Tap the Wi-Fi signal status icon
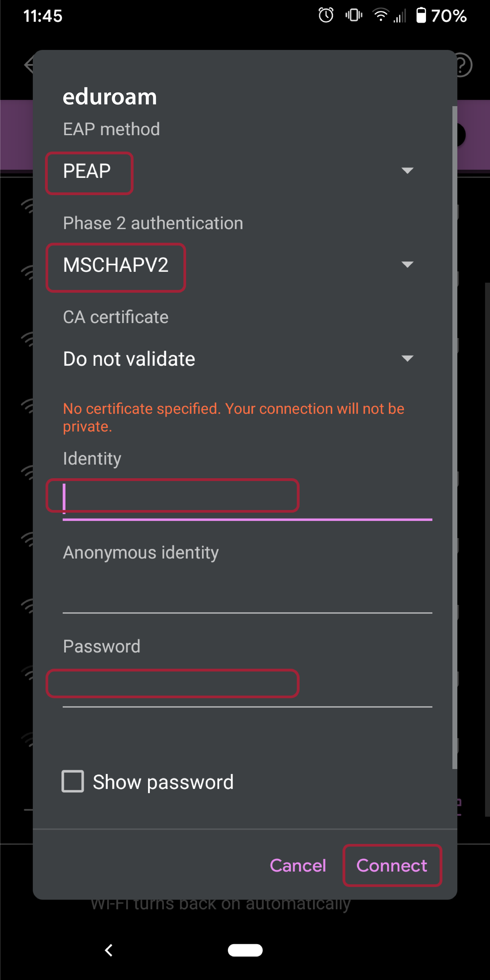Image resolution: width=490 pixels, height=980 pixels. pyautogui.click(x=380, y=15)
